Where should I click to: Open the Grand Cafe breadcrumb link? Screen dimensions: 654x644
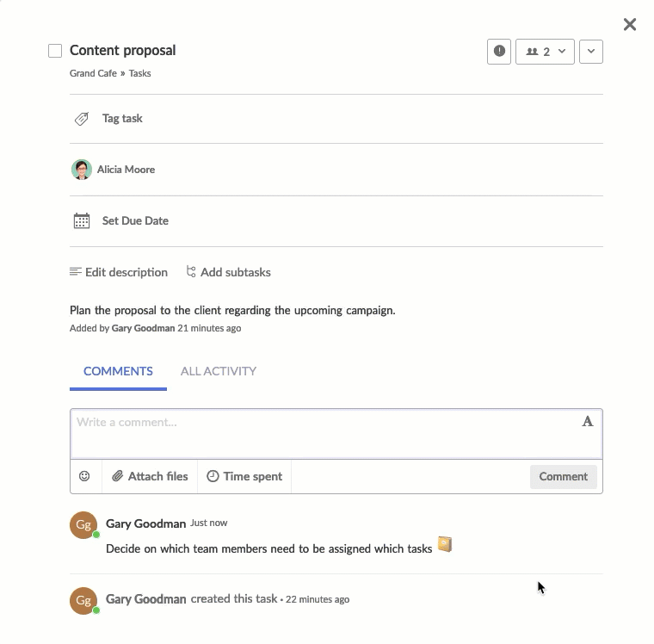93,73
